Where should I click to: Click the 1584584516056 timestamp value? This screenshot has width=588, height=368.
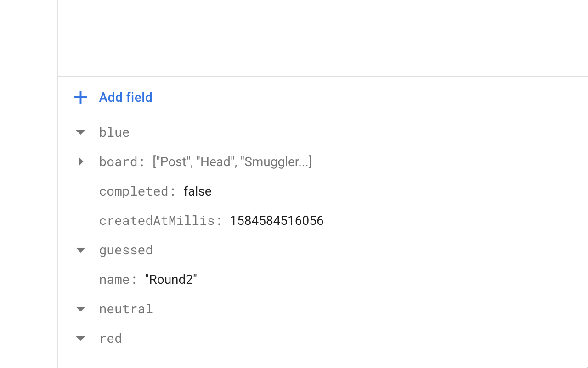(277, 220)
